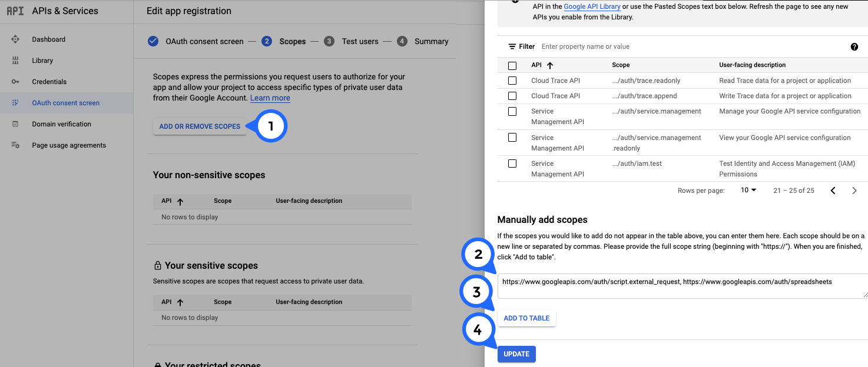Open the Dashboard icon in the sidebar
868x367 pixels.
15,39
